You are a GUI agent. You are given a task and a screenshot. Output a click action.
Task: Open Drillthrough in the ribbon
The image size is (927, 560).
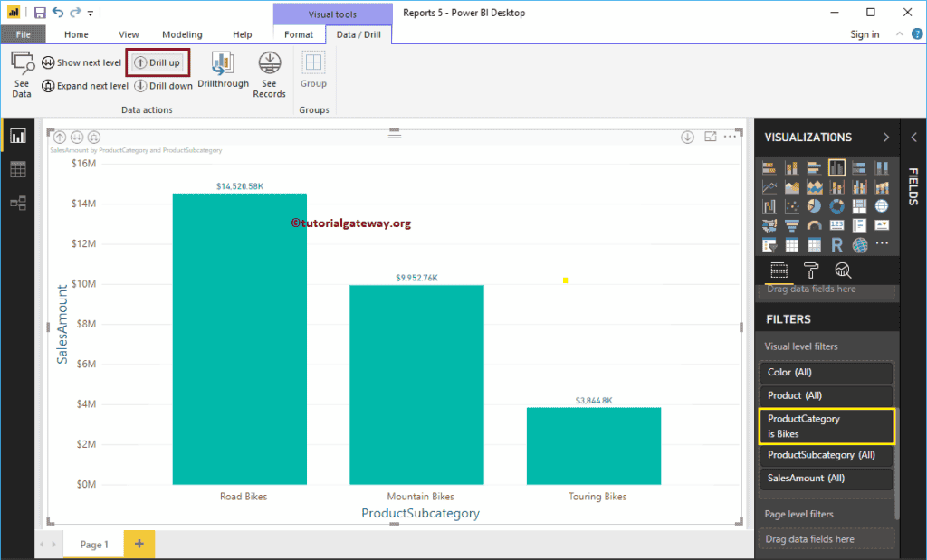(x=223, y=71)
